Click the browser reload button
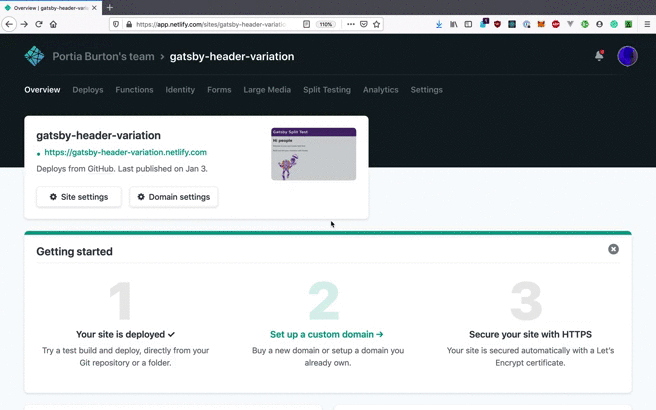656x410 pixels. pos(39,24)
